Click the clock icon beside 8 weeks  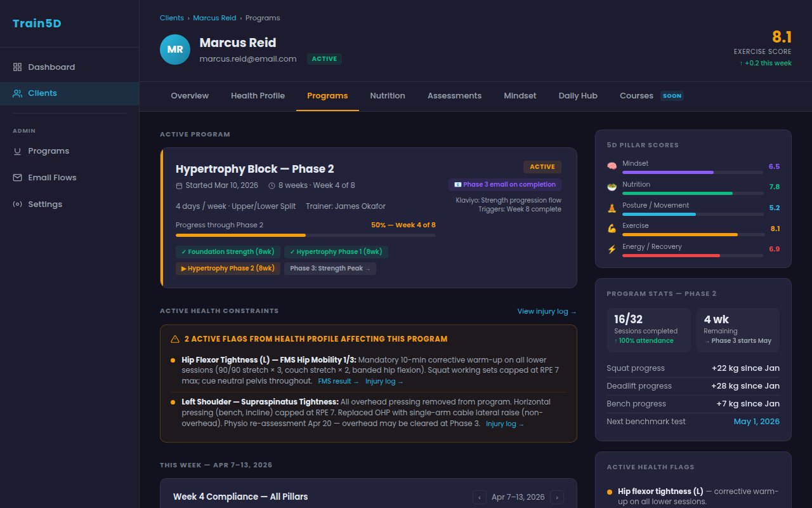[272, 185]
